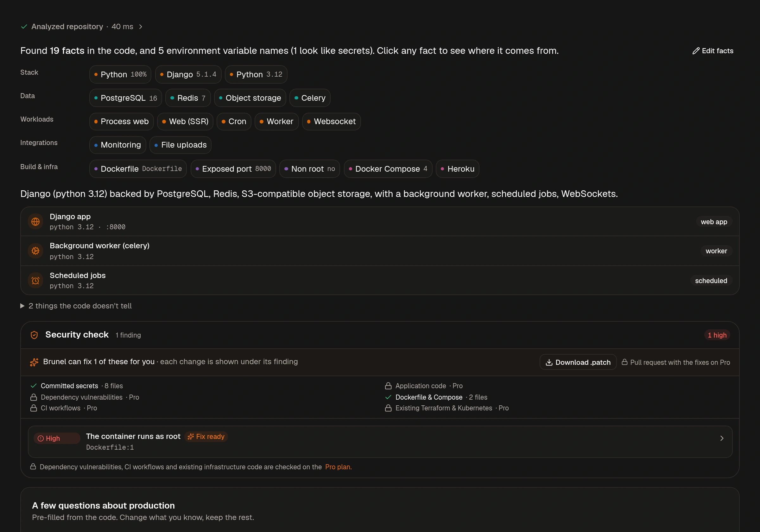Expand '2 things the code doesn't tell'
This screenshot has width=760, height=532.
(x=76, y=306)
